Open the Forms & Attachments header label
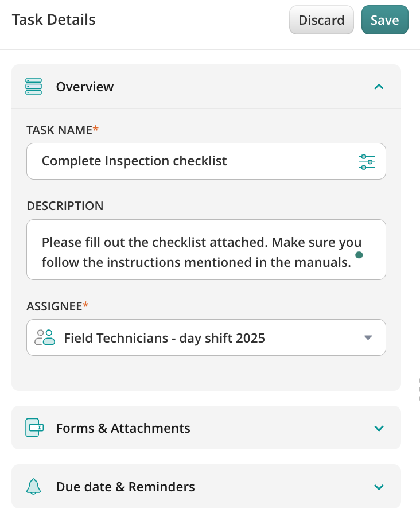This screenshot has height=528, width=420. coord(123,428)
